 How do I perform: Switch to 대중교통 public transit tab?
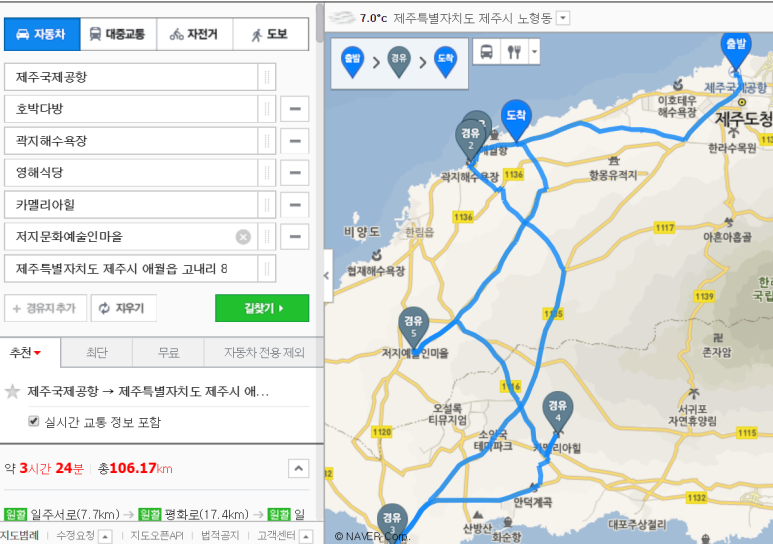point(118,34)
